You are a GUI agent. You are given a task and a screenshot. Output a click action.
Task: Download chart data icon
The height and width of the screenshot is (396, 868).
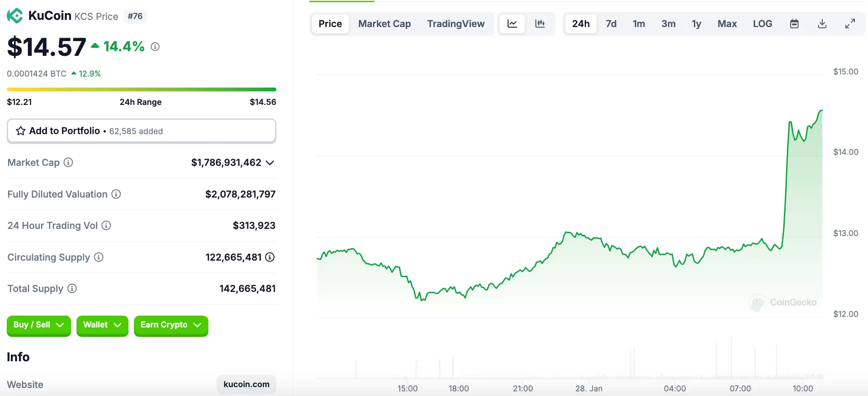pos(822,24)
